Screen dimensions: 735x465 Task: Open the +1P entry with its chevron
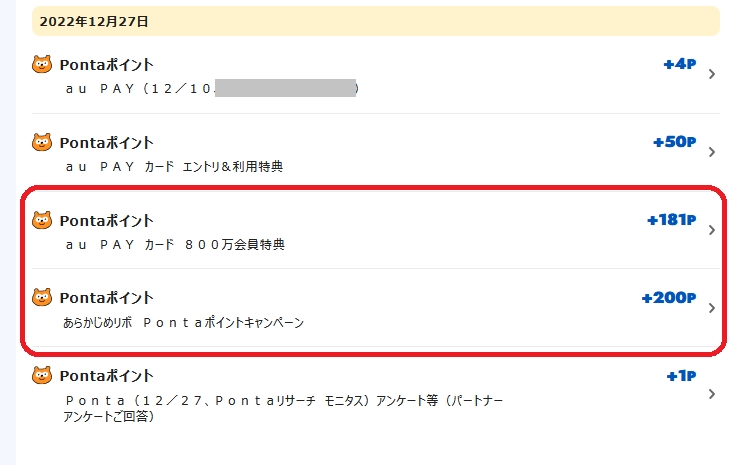tap(711, 394)
